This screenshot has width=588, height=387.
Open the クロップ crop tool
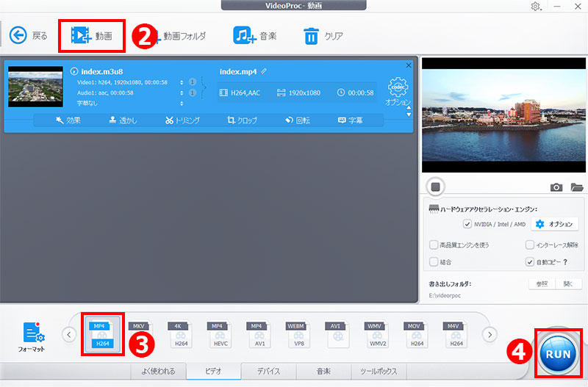tap(242, 120)
